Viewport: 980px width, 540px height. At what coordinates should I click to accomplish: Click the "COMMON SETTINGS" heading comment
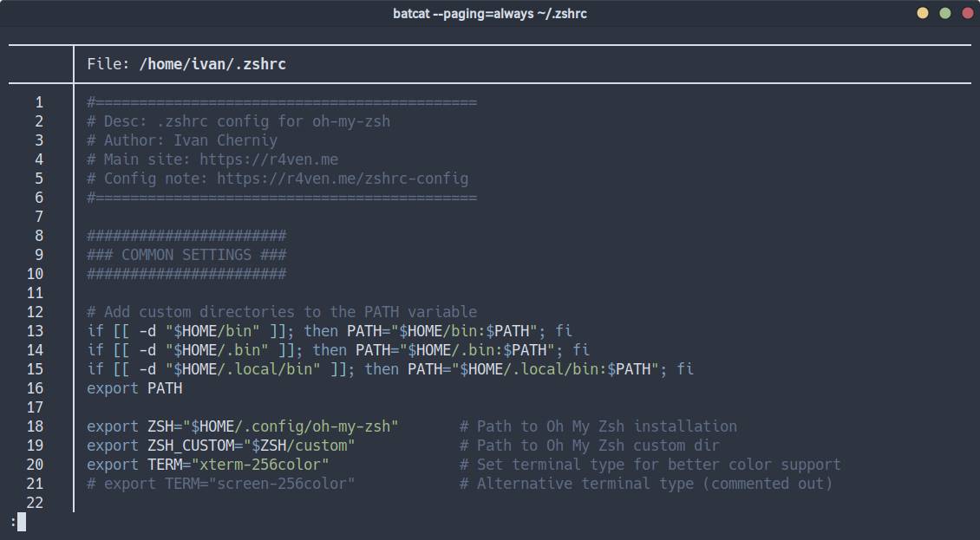(186, 255)
